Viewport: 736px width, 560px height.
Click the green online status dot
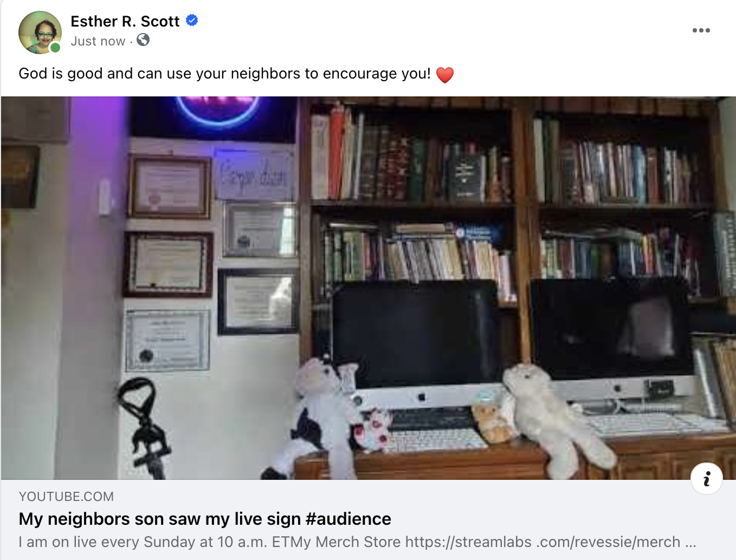pos(55,48)
